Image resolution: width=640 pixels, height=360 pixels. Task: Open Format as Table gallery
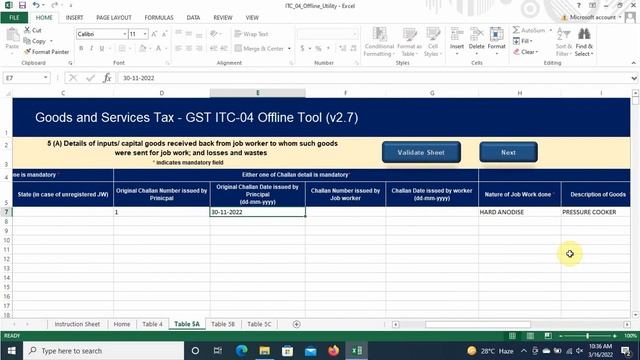click(x=409, y=42)
